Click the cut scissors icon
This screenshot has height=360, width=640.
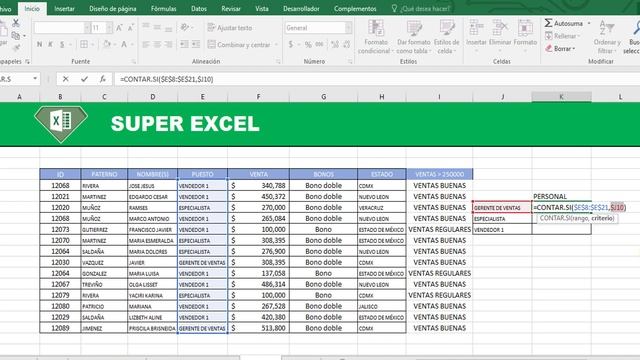[x=16, y=23]
